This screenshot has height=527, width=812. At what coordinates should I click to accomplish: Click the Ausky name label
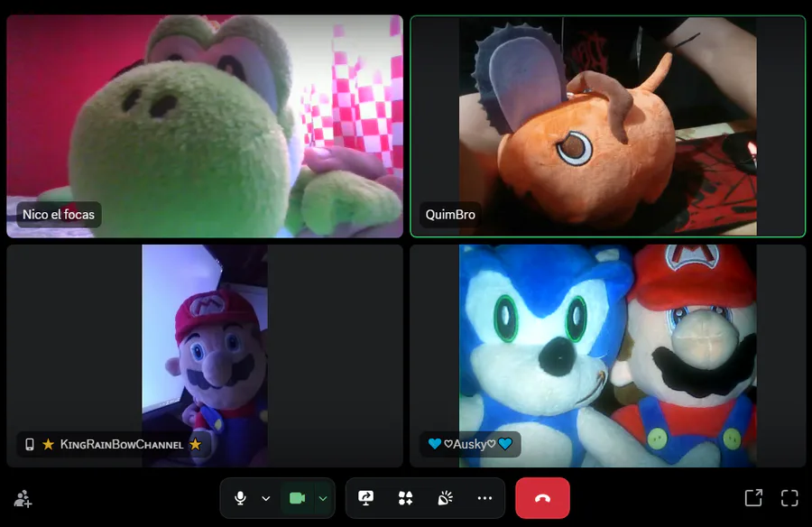[470, 444]
